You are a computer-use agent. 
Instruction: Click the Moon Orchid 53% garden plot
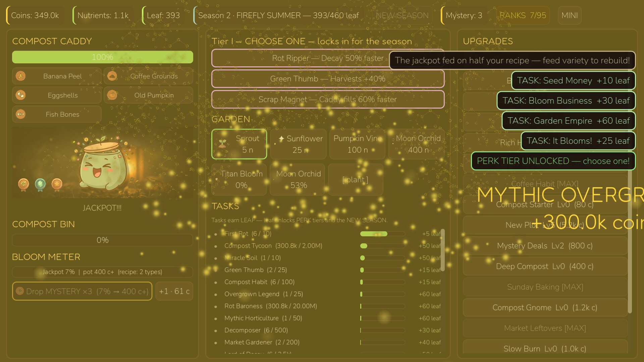[x=298, y=180]
